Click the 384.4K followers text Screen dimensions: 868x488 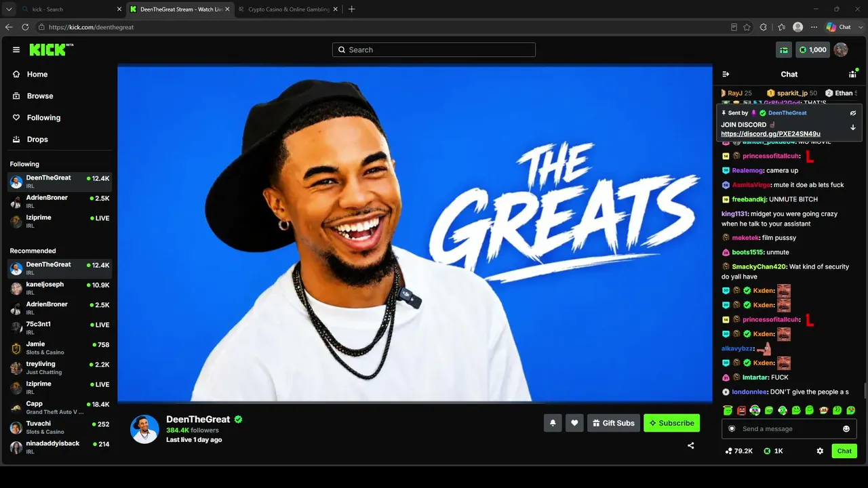click(x=193, y=430)
